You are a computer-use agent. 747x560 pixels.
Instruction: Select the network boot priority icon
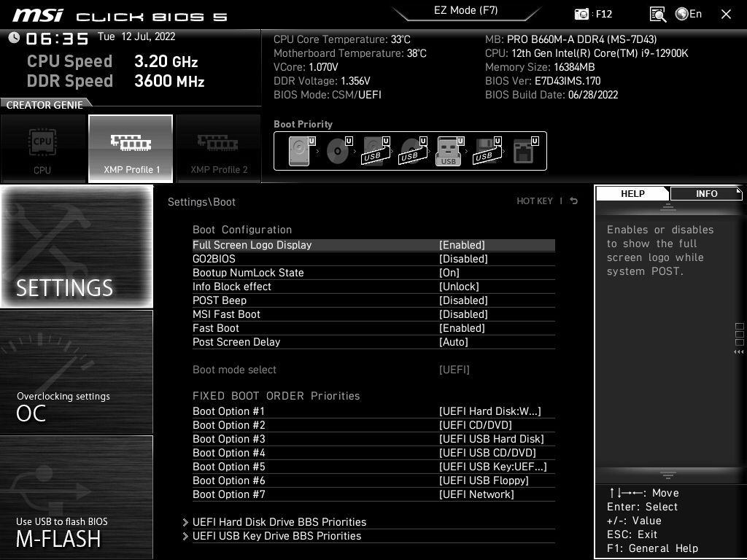[x=525, y=151]
